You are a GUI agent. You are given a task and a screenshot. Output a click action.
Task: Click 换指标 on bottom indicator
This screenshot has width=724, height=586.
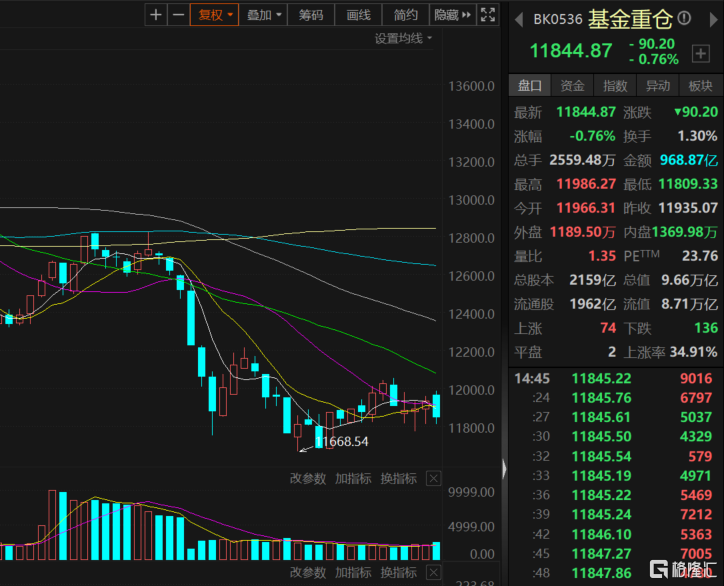398,573
